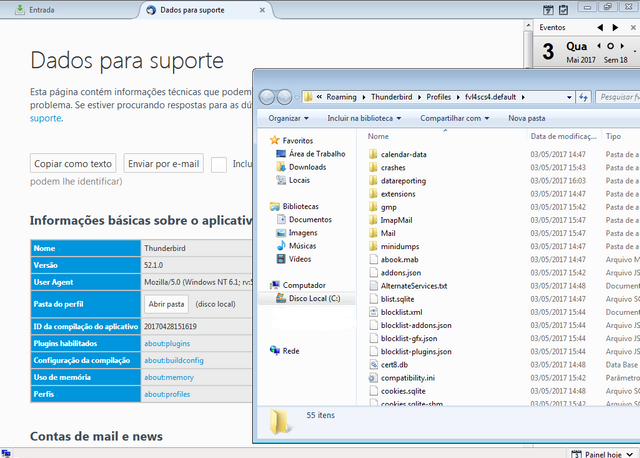Screen dimensions: 640x458
Task: Open the Tasks tab icon in Thunderbird
Action: click(x=563, y=10)
